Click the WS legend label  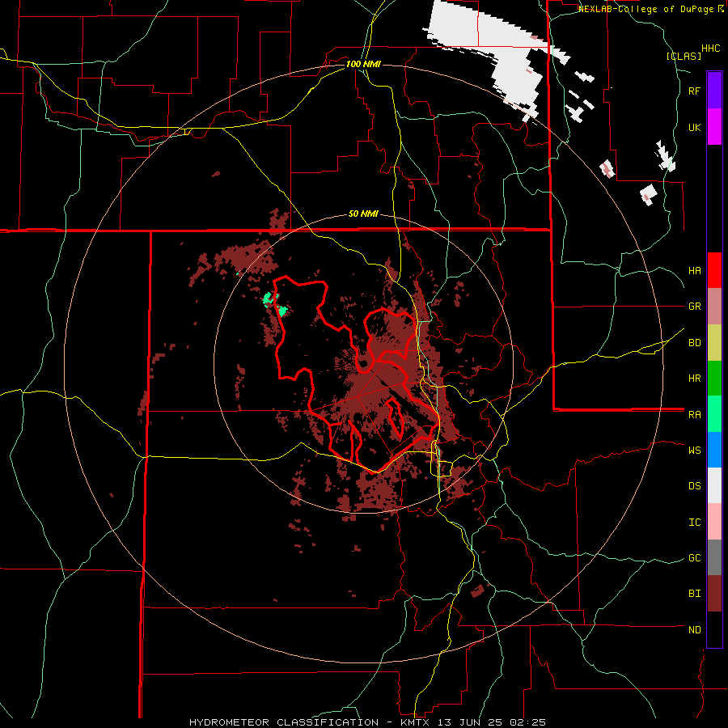pyautogui.click(x=694, y=451)
